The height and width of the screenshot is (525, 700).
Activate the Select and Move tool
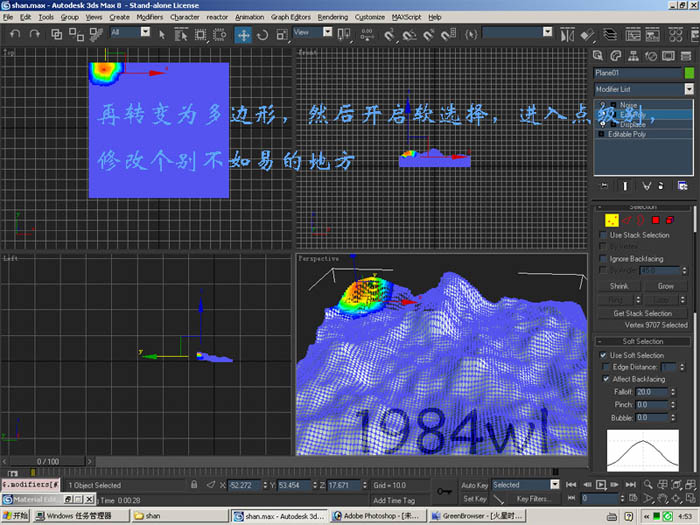tap(243, 34)
